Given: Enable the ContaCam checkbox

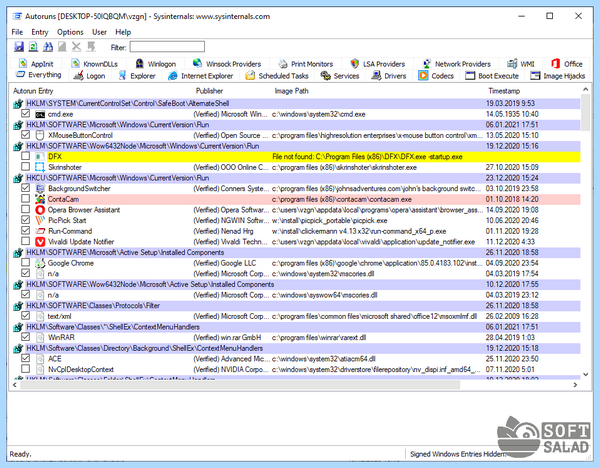Looking at the screenshot, I should point(26,199).
